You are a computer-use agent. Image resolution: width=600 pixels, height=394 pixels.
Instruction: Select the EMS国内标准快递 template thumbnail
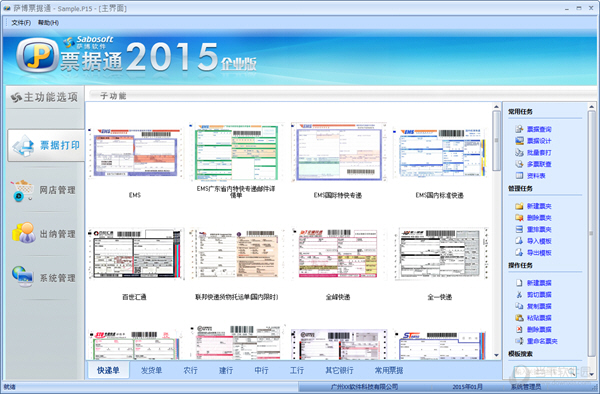(440, 153)
